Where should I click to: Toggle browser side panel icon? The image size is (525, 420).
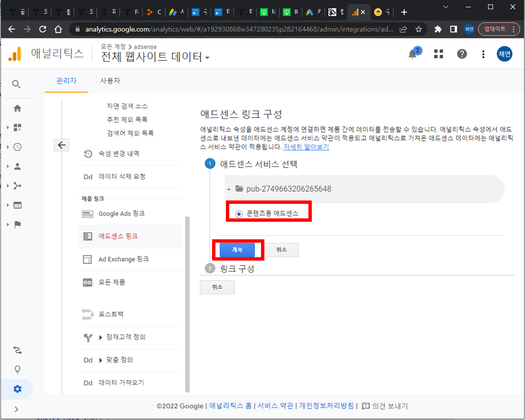[x=453, y=29]
